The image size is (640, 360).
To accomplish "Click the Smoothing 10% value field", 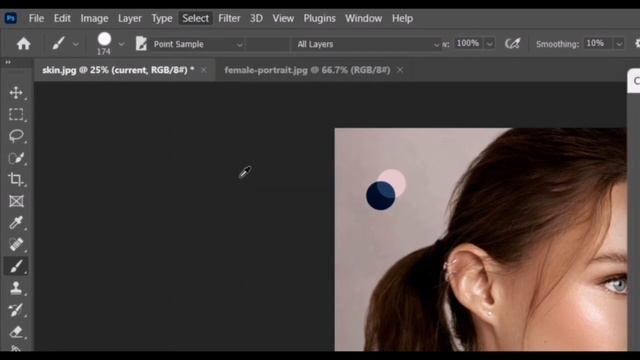I will pyautogui.click(x=596, y=43).
